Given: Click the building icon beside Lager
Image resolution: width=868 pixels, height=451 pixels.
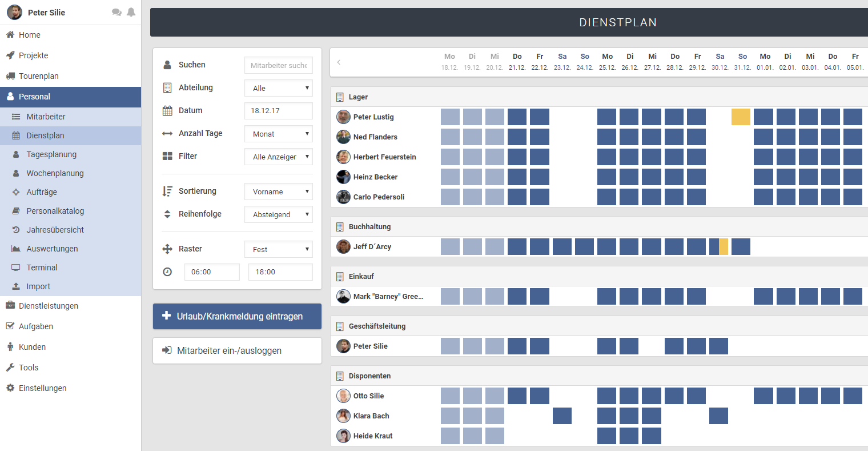Looking at the screenshot, I should click(x=340, y=97).
